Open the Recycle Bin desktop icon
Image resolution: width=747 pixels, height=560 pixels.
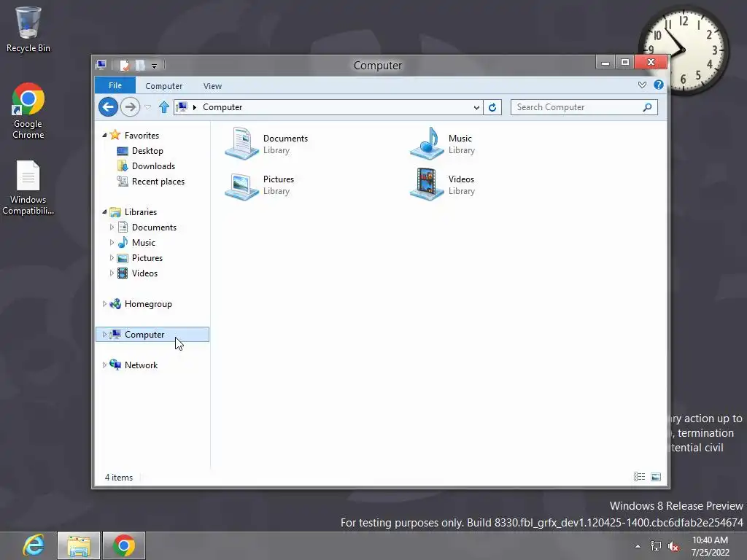[28, 28]
